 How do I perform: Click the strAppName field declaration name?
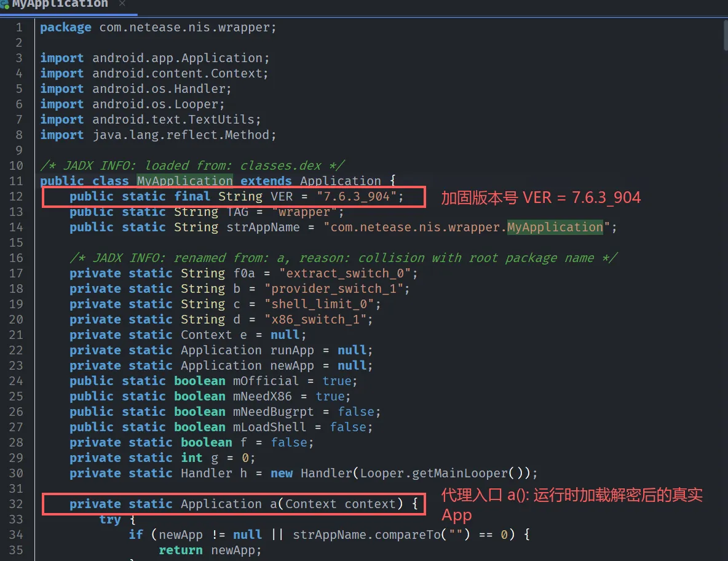tap(263, 227)
